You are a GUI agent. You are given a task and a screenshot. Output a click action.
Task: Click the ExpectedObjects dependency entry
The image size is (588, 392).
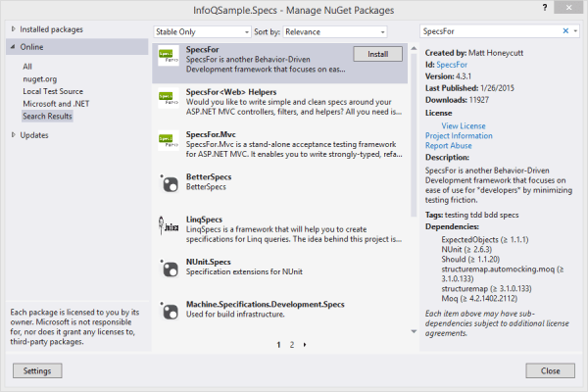pos(485,239)
